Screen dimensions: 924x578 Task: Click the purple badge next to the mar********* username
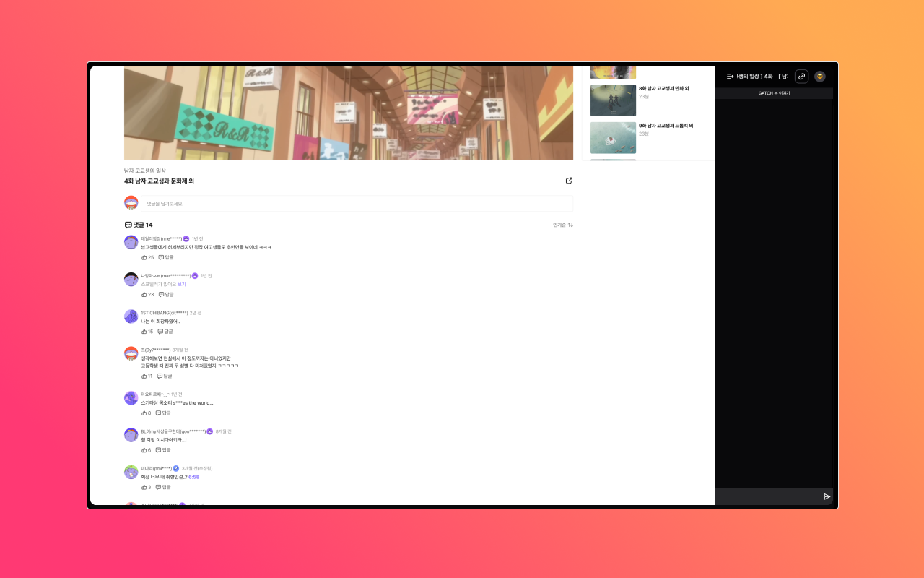pos(194,275)
